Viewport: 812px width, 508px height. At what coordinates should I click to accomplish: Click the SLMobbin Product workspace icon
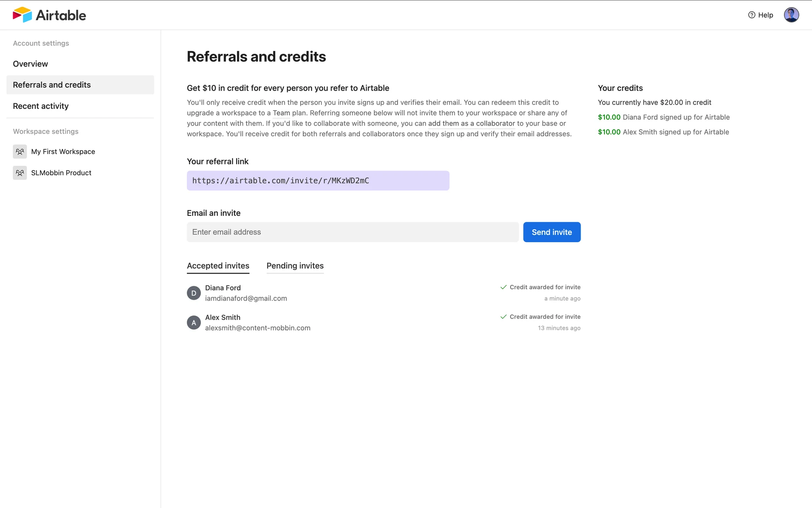(20, 173)
